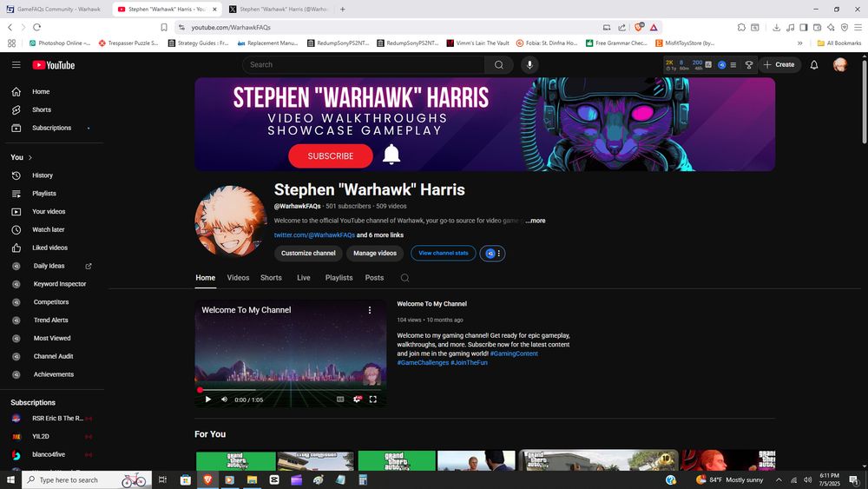
Task: Open the vidIQ three-dot menu beside channel stats
Action: click(x=499, y=254)
